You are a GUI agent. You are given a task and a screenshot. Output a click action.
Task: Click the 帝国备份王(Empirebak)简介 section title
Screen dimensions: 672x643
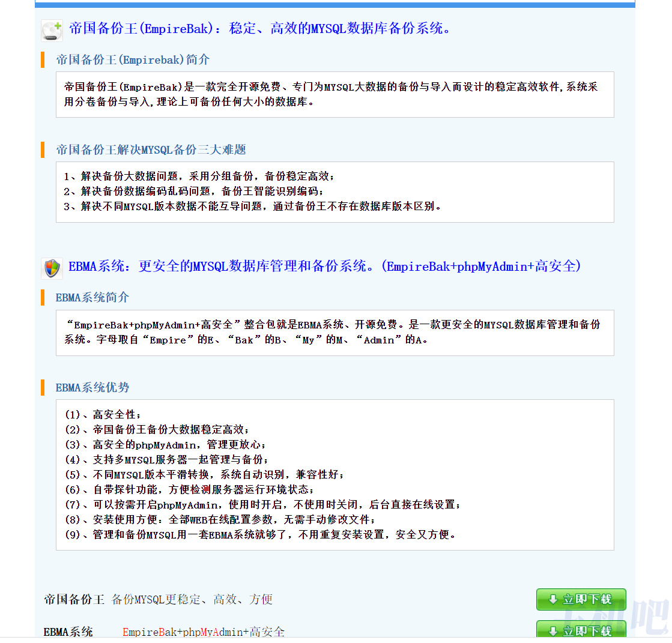[133, 59]
